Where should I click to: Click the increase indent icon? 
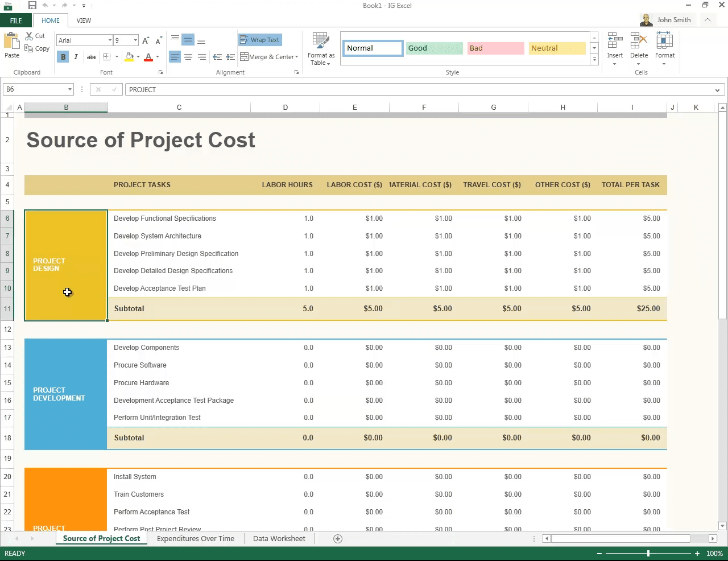click(x=230, y=57)
